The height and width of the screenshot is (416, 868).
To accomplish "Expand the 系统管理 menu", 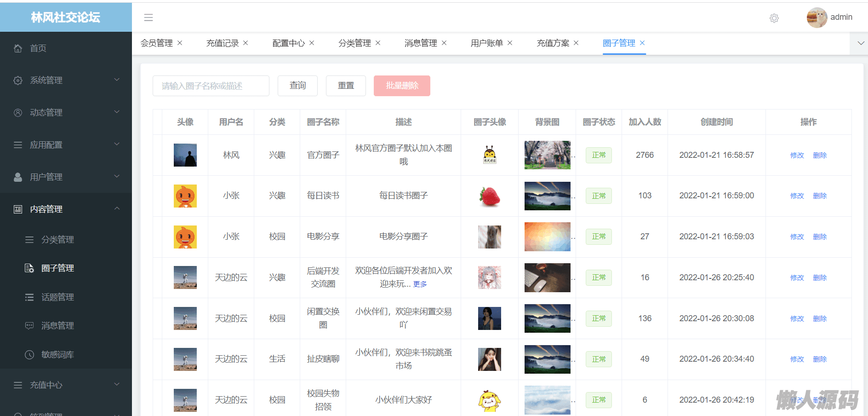I will pos(66,80).
